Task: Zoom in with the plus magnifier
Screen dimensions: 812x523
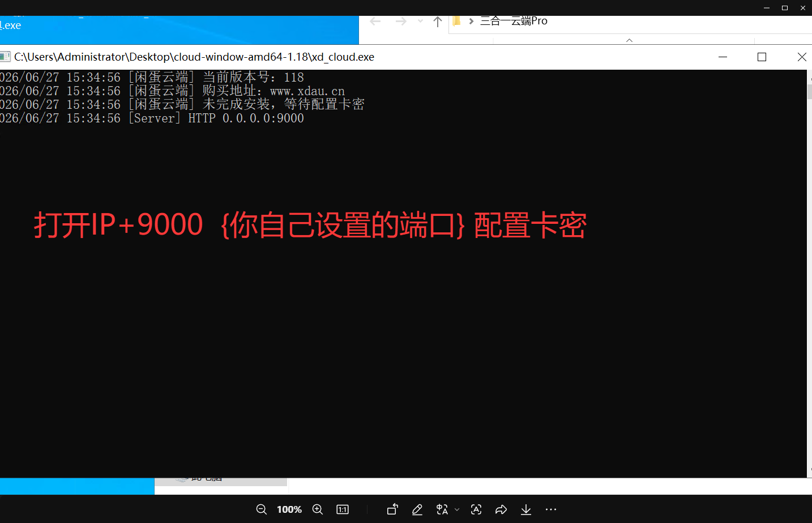Action: pyautogui.click(x=318, y=509)
